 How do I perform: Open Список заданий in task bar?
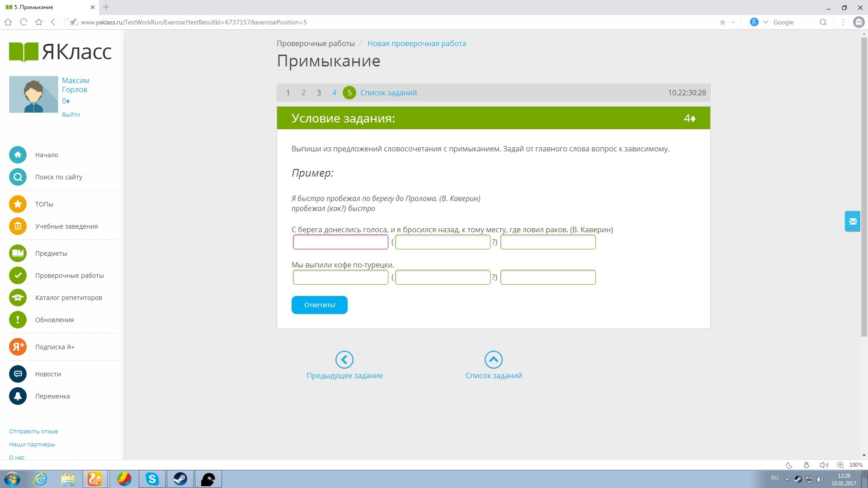388,93
